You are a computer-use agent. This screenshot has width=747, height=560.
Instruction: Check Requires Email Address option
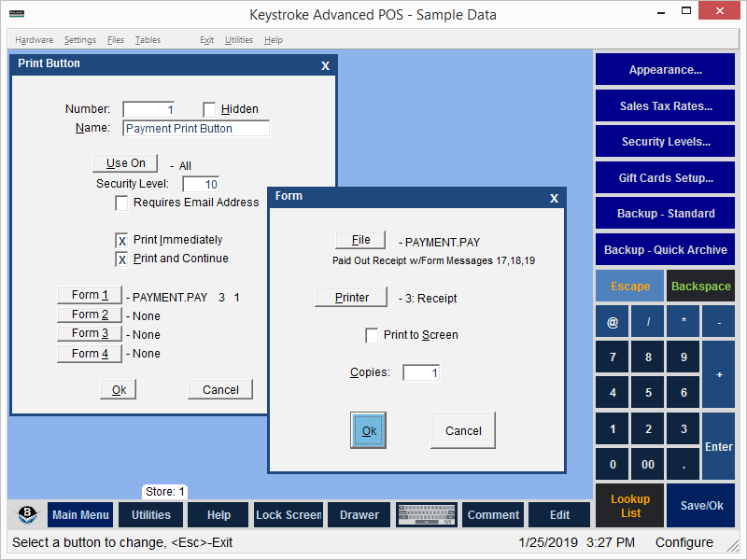[x=121, y=203]
